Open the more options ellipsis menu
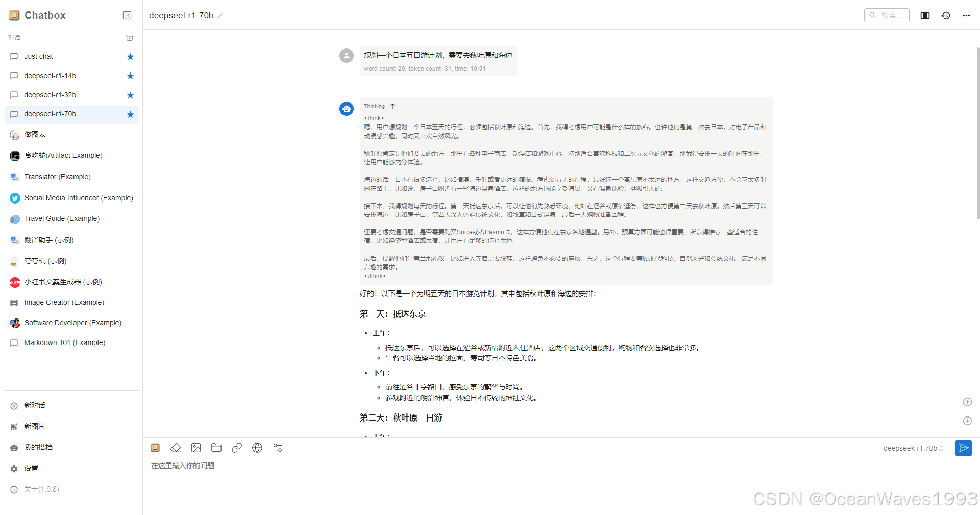980x515 pixels. click(x=966, y=15)
